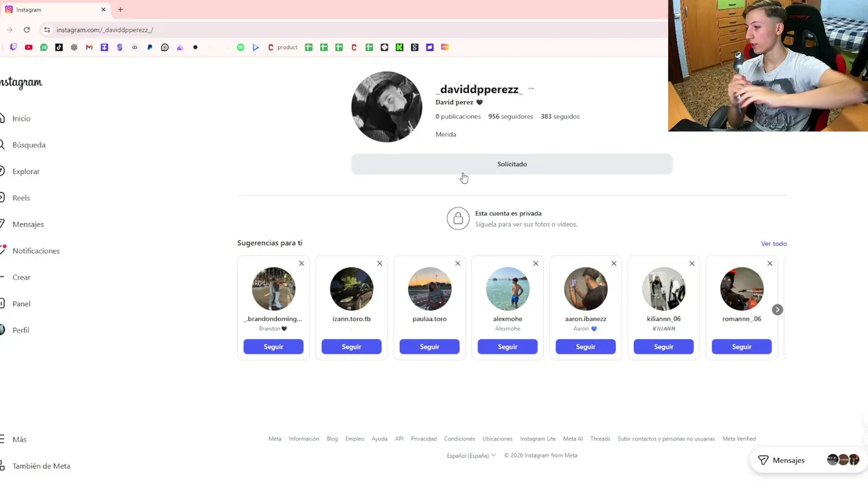Click the Condiciones footer link
Viewport: 868px width, 488px height.
click(460, 439)
